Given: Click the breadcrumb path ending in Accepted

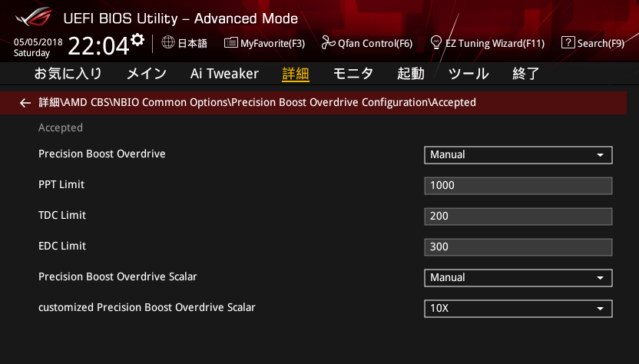Looking at the screenshot, I should coord(257,102).
